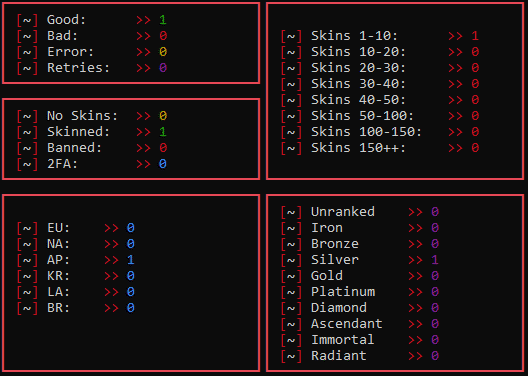
Task: Select the "Retries:" label
Action: click(78, 68)
